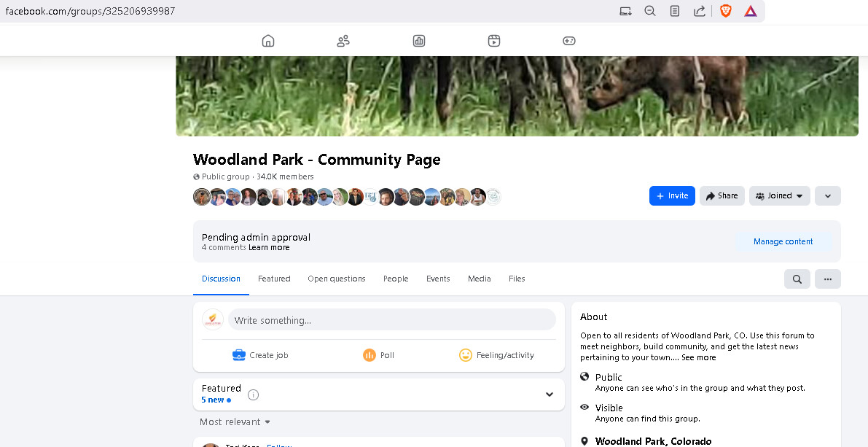Open the browser zoom magnifier icon

(x=650, y=11)
